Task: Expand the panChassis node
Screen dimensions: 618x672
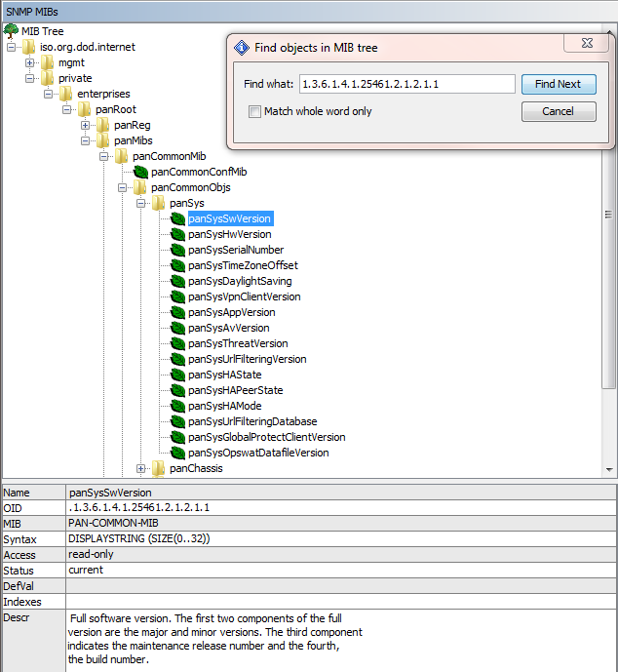Action: pyautogui.click(x=141, y=469)
